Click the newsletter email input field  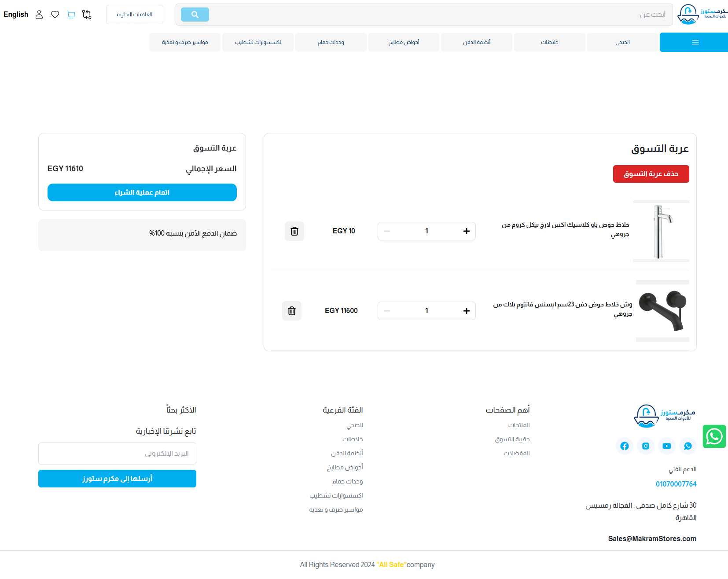point(117,454)
